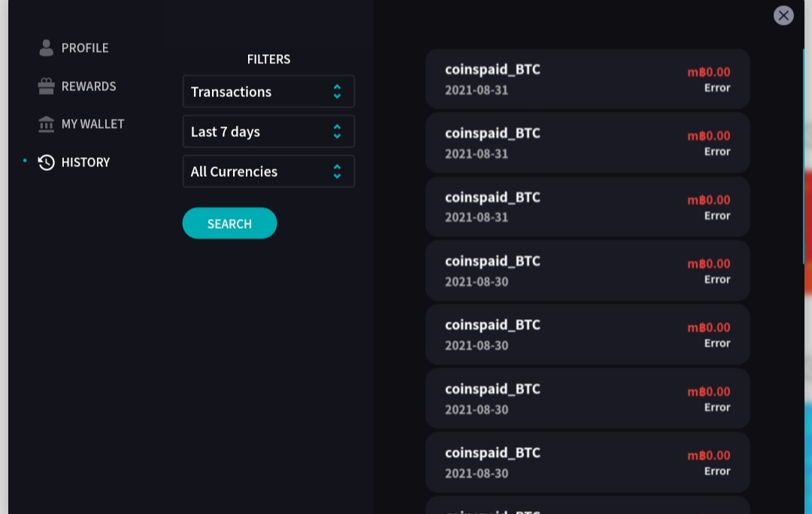Select MY WALLET in sidebar
Viewport: 812px width, 514px height.
(92, 124)
